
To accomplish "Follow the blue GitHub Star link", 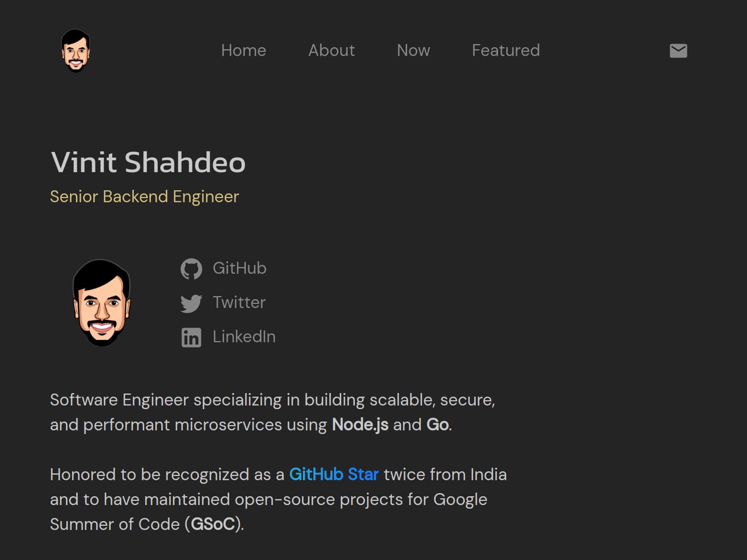I will coord(334,474).
